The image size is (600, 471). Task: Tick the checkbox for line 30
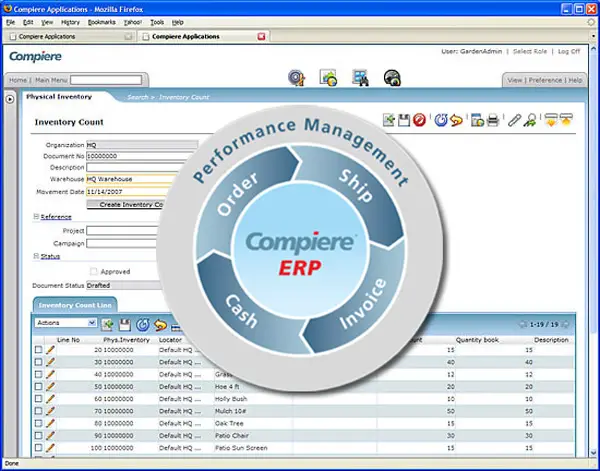click(38, 363)
